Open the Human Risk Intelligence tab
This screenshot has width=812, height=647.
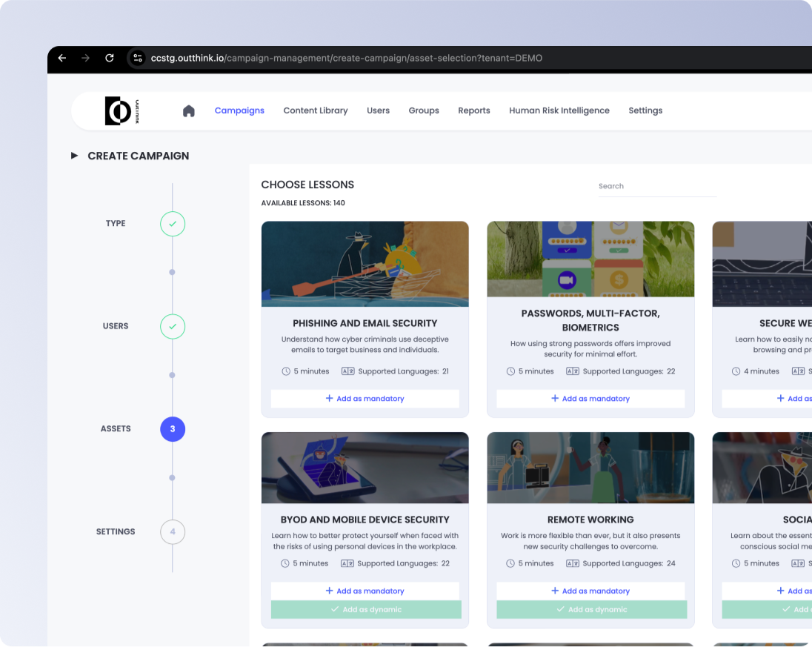click(559, 110)
